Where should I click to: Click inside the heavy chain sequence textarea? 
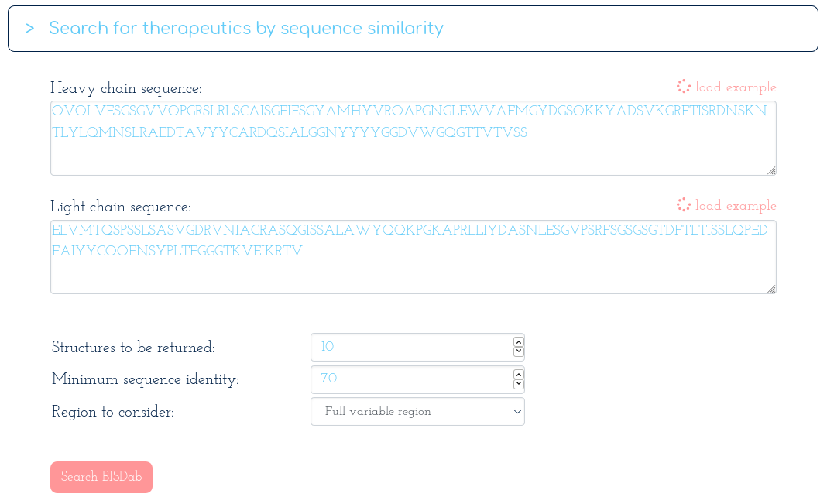point(413,138)
